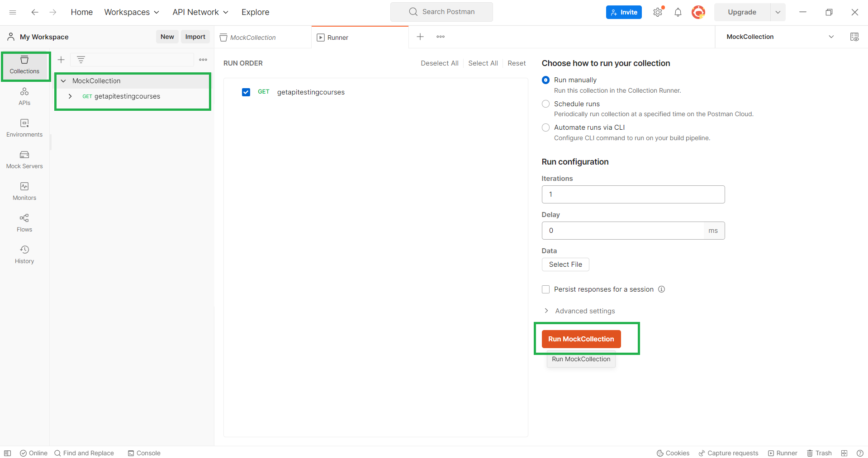Screen dimensions: 868x458
Task: Enable Persist responses for a session
Action: click(x=545, y=289)
